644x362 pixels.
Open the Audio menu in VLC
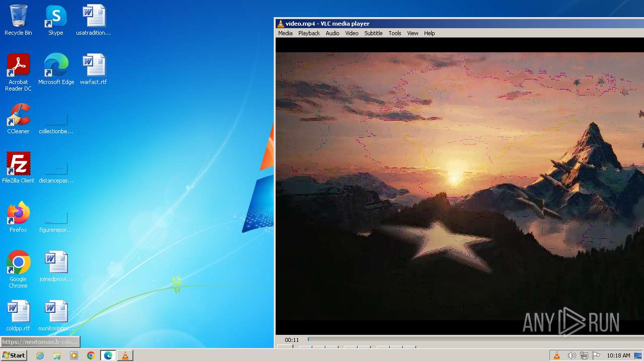click(x=332, y=33)
